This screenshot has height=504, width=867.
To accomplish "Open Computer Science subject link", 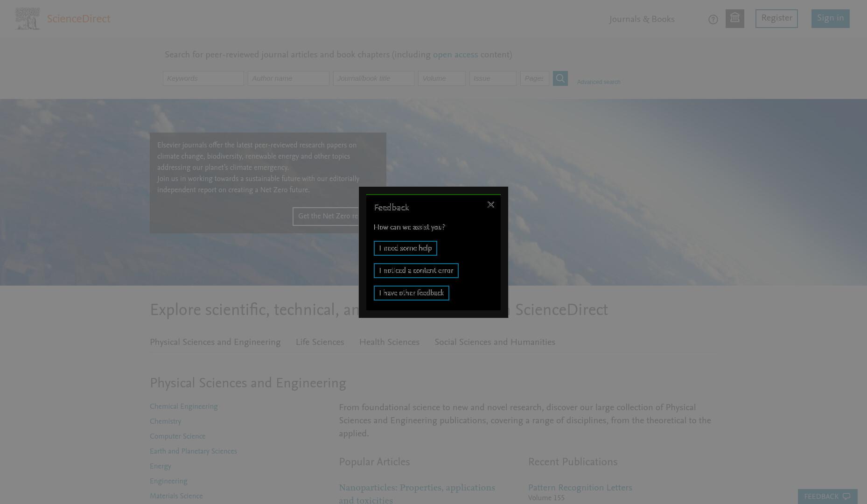I will 177,436.
